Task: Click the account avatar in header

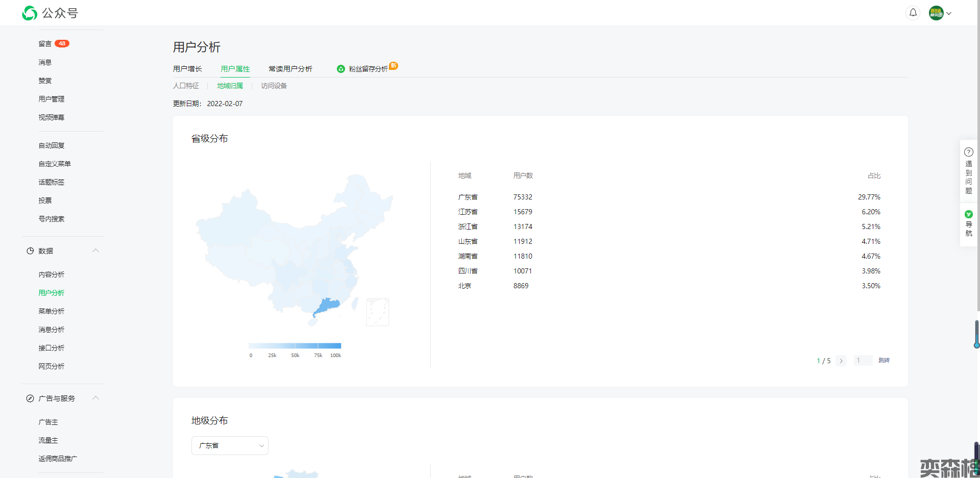Action: click(936, 13)
